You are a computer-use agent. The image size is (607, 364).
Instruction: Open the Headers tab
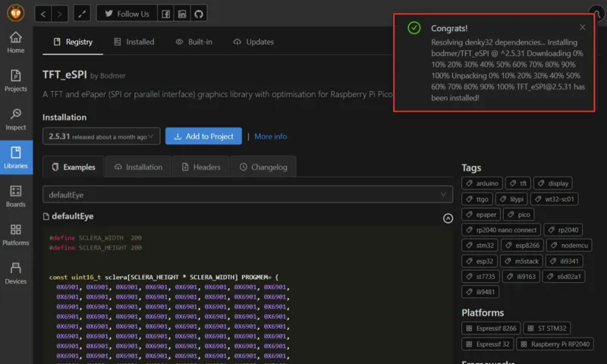click(x=200, y=167)
